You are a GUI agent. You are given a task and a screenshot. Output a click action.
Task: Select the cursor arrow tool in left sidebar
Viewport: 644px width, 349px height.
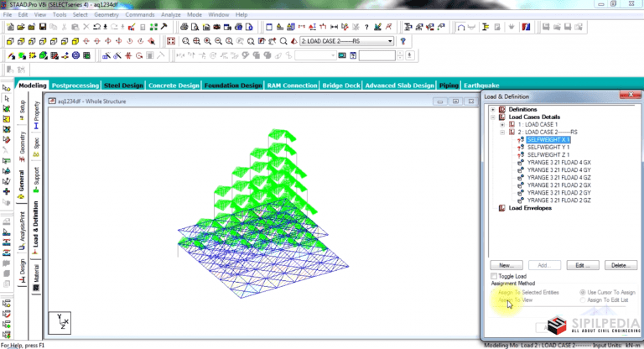click(7, 99)
